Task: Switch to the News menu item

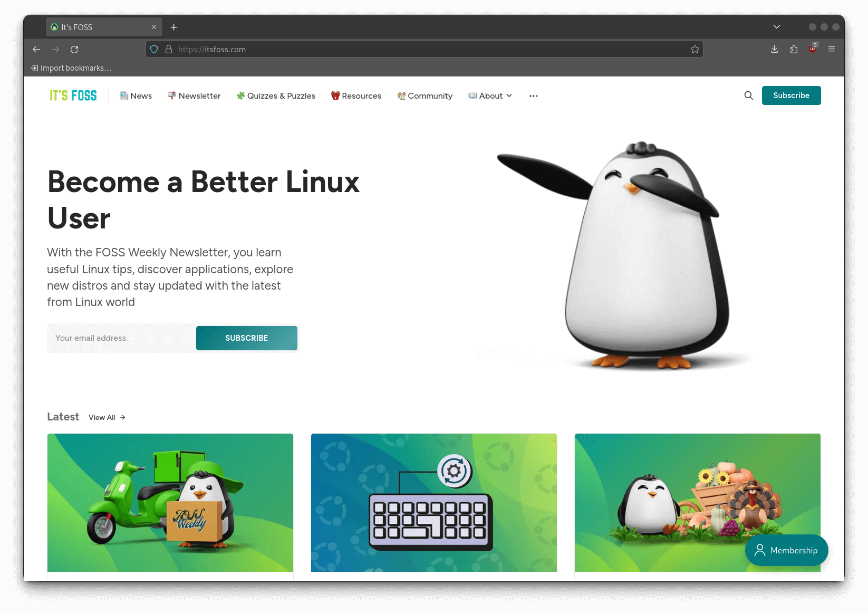Action: 136,95
